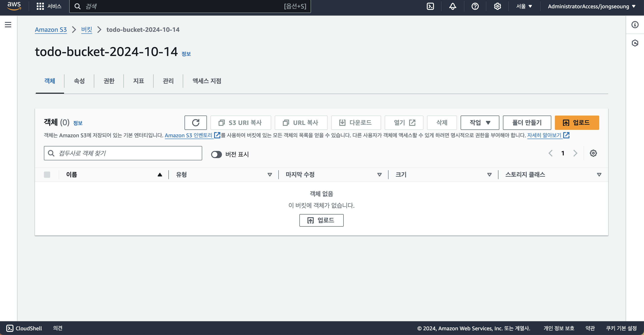
Task: Click the 폴더 만들기 button
Action: (x=527, y=122)
